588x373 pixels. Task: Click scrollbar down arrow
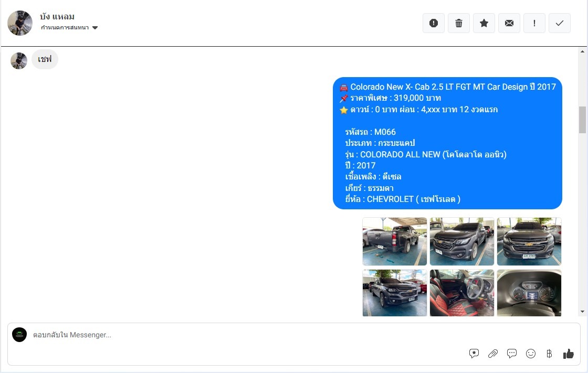point(582,312)
